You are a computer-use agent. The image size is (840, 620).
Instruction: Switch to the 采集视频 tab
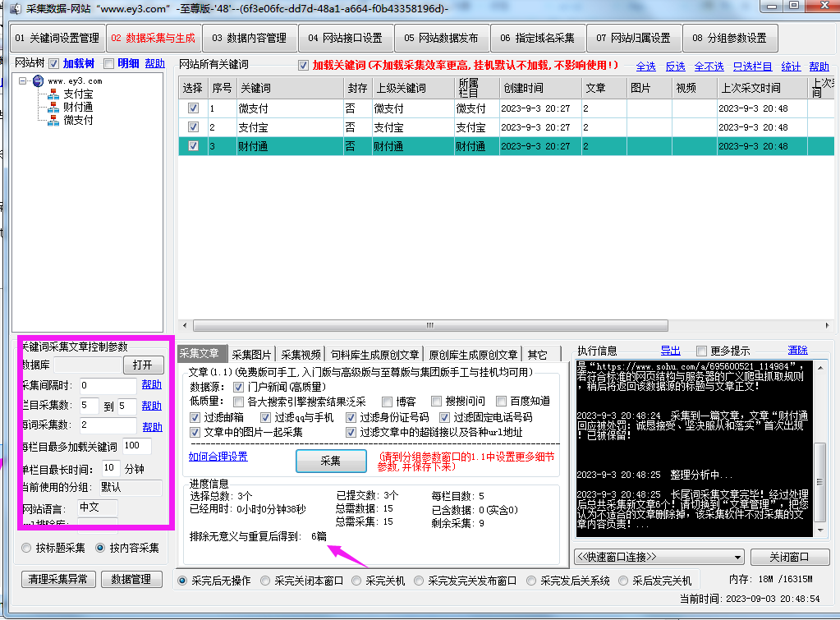(301, 355)
